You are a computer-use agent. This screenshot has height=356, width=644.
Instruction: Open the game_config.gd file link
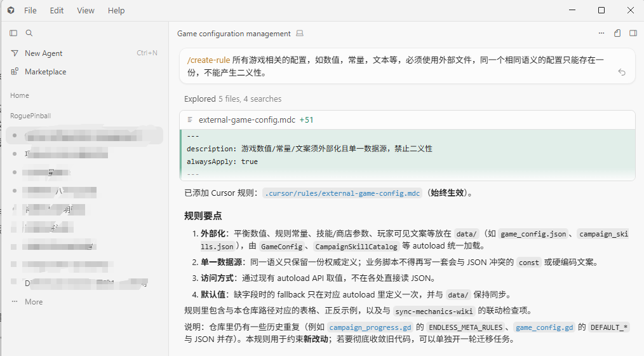coord(544,327)
